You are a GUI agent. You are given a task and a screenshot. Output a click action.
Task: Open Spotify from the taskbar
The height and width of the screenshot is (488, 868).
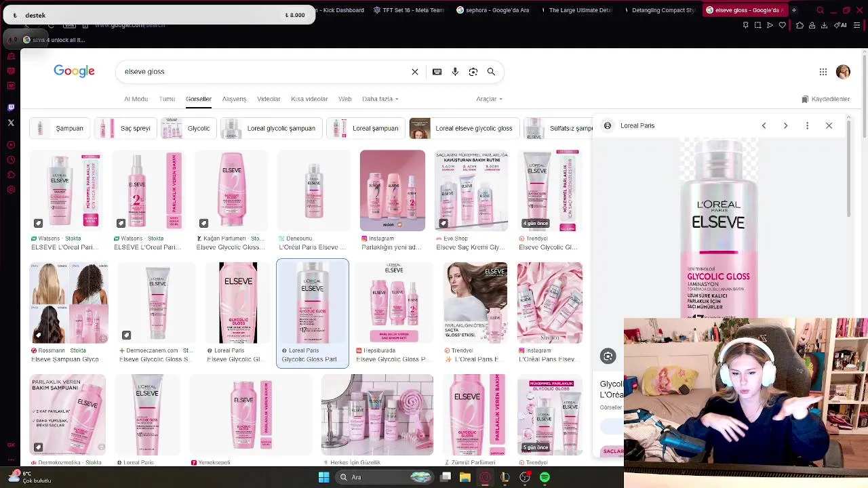[545, 477]
